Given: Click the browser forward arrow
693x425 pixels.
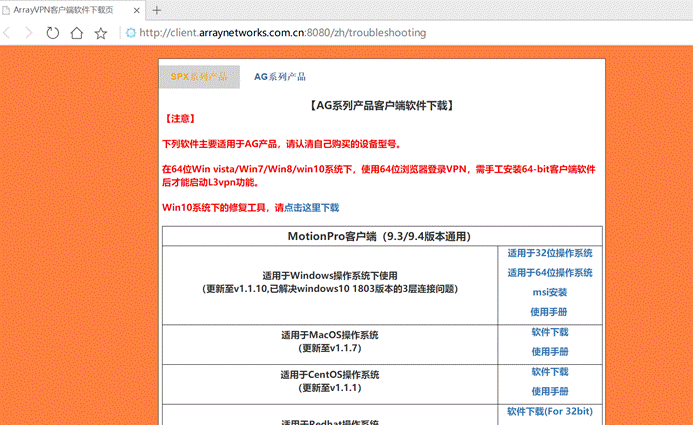Looking at the screenshot, I should [29, 33].
